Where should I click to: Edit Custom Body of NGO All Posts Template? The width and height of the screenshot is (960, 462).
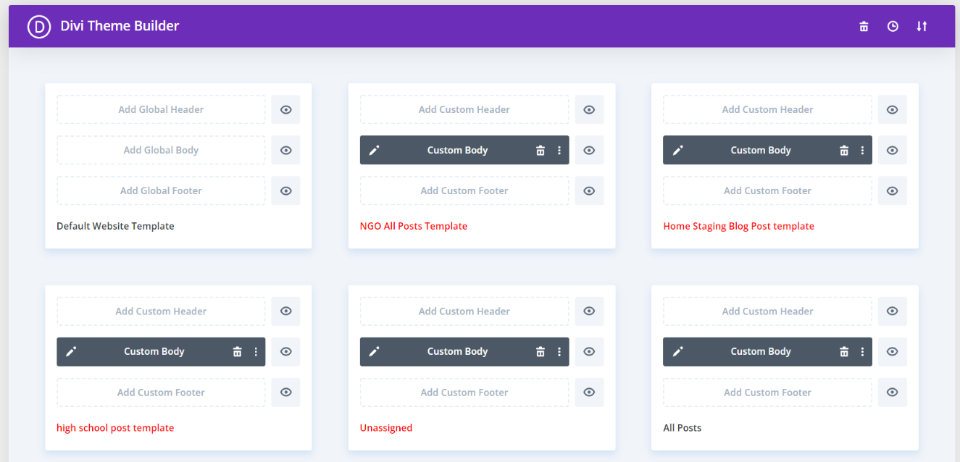pyautogui.click(x=374, y=151)
